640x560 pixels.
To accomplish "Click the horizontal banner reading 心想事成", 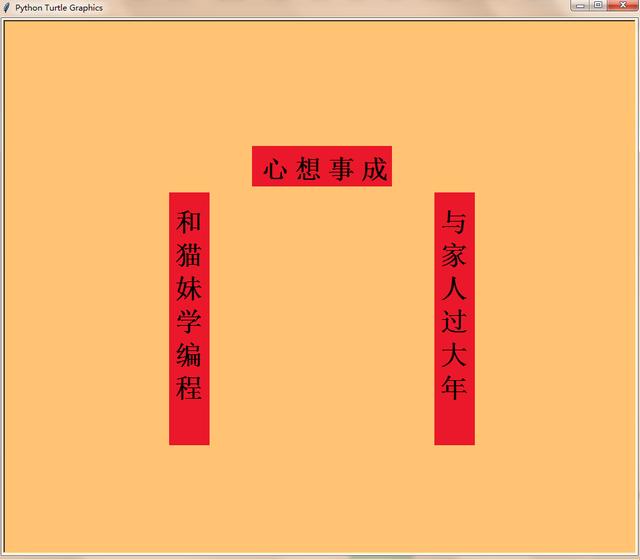I will [322, 166].
